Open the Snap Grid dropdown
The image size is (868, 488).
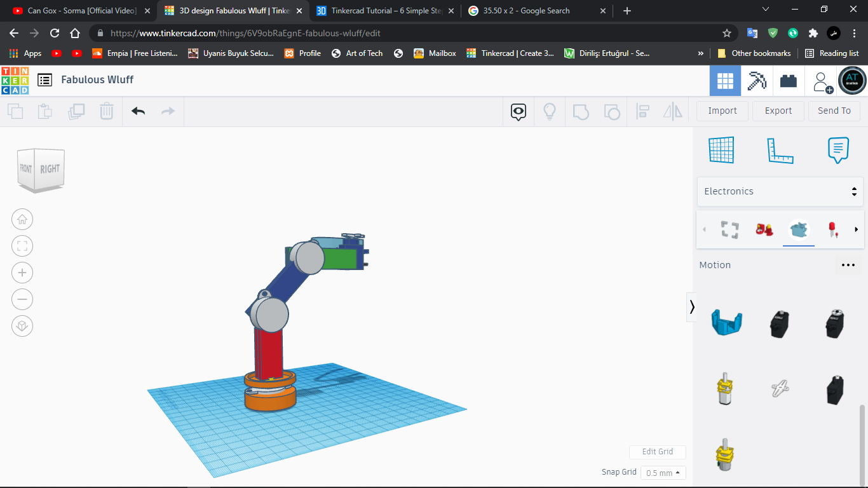pos(663,473)
